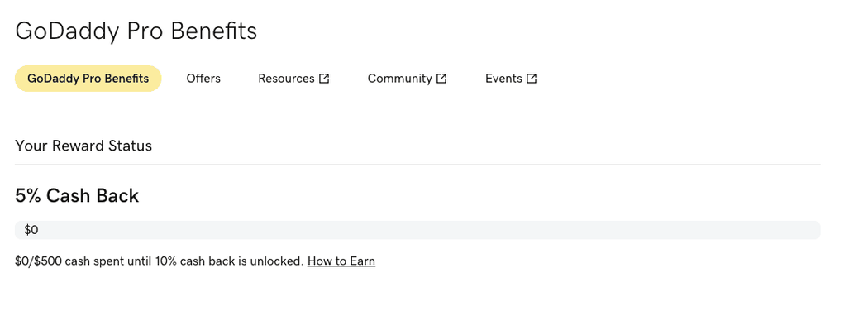
Task: Click the Events external link icon
Action: click(x=532, y=79)
